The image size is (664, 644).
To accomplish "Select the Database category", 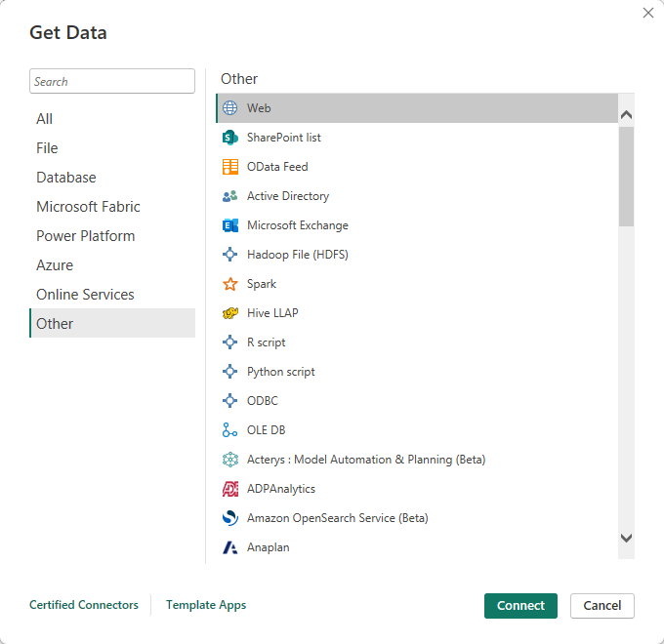I will [112, 178].
